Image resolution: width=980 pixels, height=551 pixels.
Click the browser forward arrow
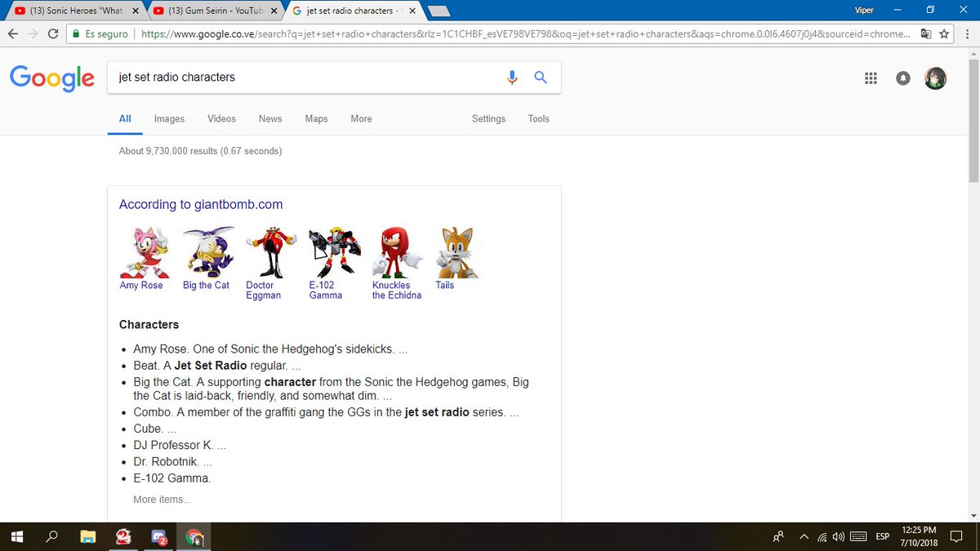(x=33, y=34)
